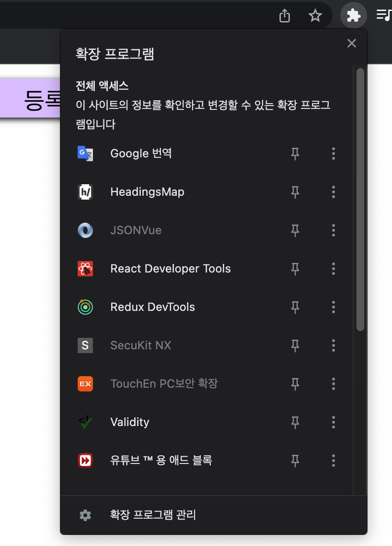Open more options for Redux DevTools
The width and height of the screenshot is (392, 546).
pyautogui.click(x=333, y=307)
